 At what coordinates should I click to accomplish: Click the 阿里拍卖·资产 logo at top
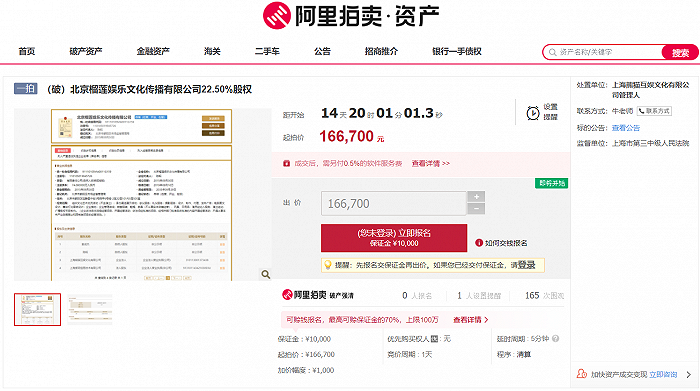click(x=350, y=16)
